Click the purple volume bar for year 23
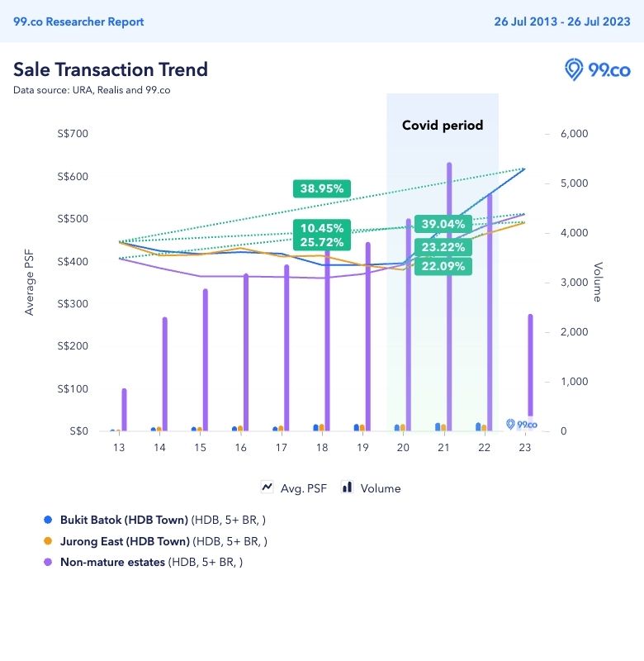Image resolution: width=644 pixels, height=661 pixels. point(530,365)
